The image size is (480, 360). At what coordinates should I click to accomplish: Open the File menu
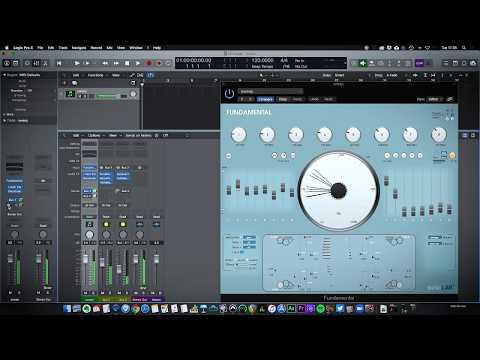40,48
